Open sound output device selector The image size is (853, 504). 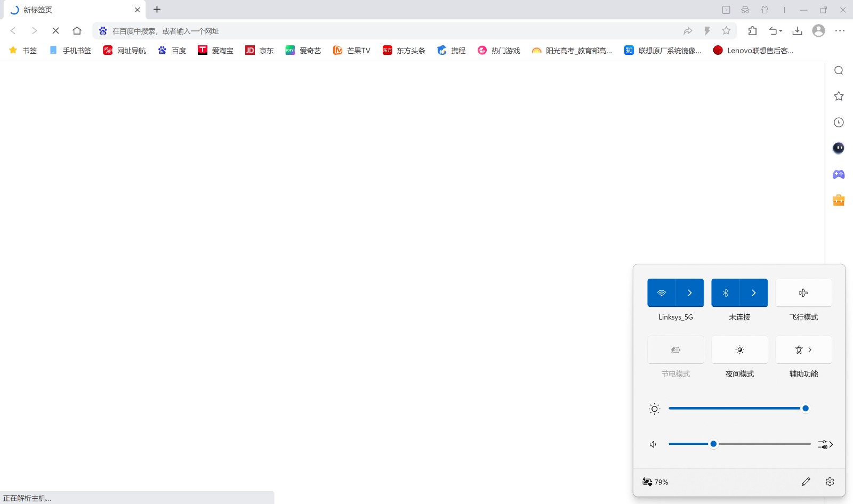pyautogui.click(x=825, y=444)
